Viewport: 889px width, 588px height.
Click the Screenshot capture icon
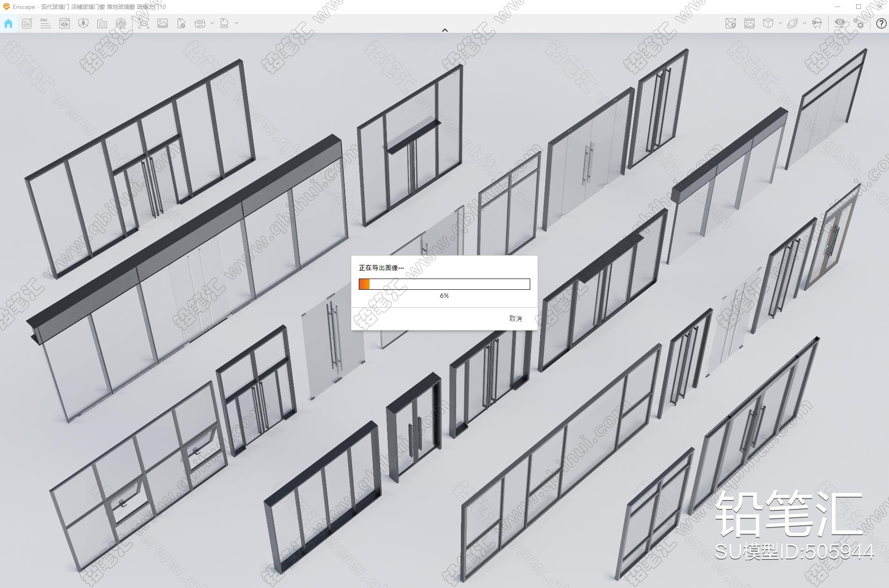[x=144, y=23]
